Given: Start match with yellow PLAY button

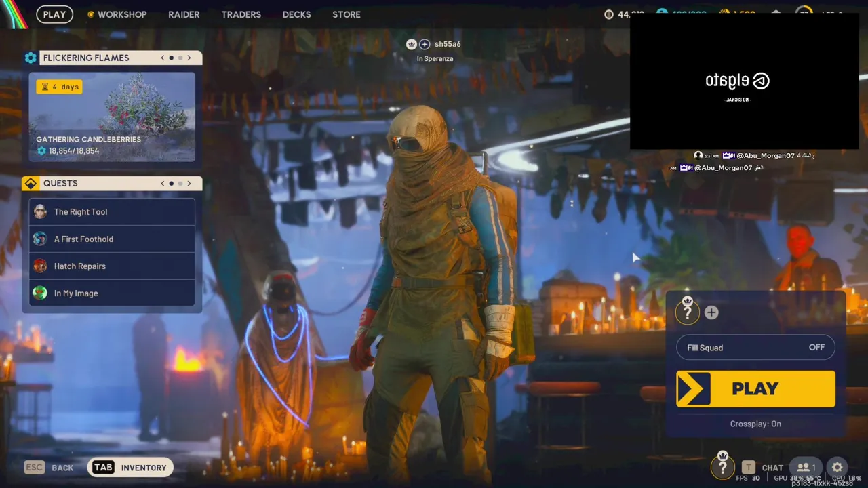Looking at the screenshot, I should [x=755, y=388].
